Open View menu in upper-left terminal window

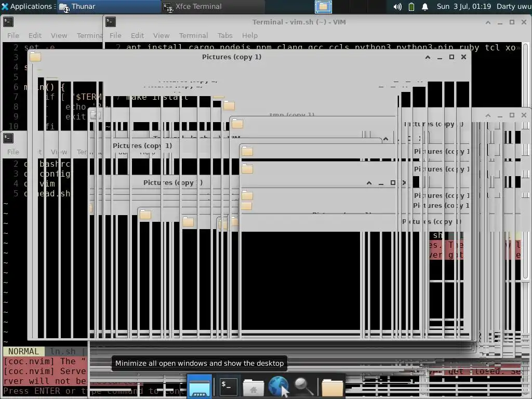click(59, 35)
